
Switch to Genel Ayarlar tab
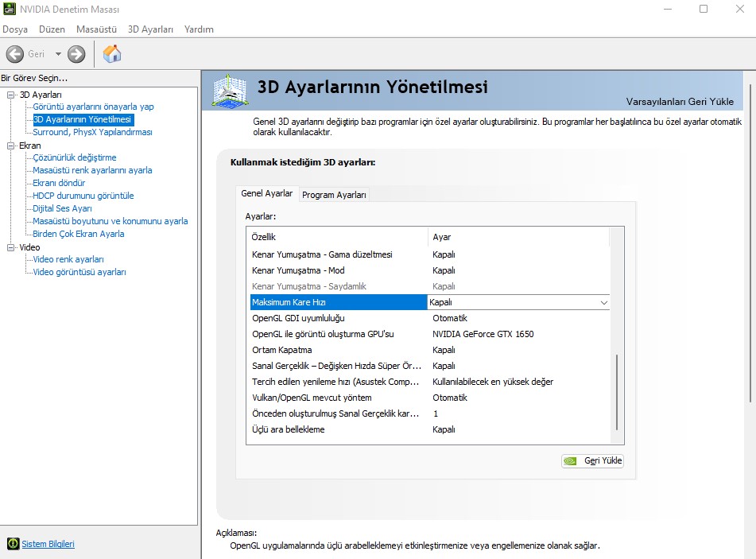(266, 193)
